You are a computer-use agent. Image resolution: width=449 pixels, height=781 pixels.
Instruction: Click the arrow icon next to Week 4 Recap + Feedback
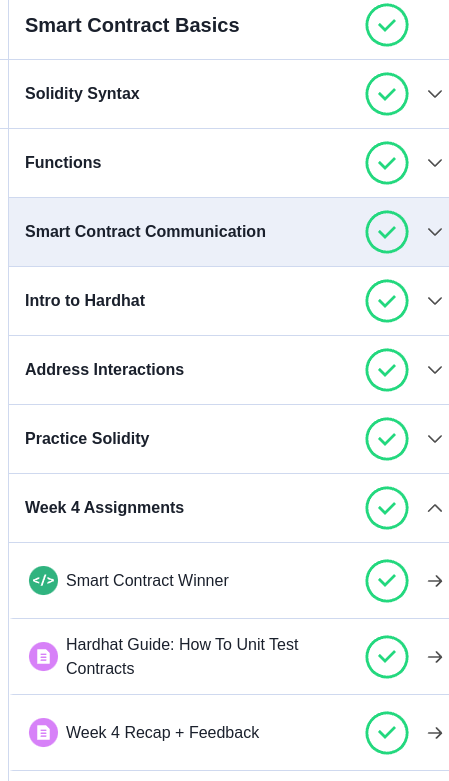[x=435, y=733]
